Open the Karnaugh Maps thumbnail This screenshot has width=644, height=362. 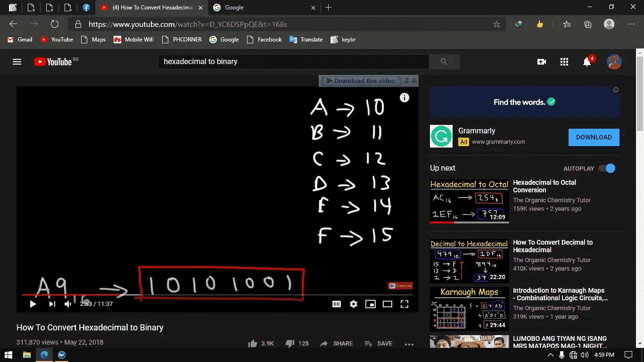pos(470,309)
